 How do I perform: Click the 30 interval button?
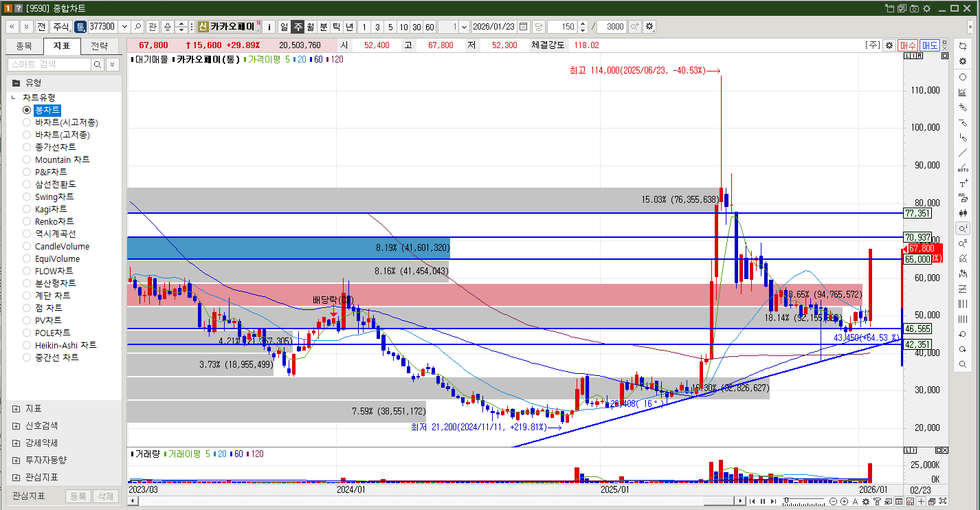(x=416, y=27)
